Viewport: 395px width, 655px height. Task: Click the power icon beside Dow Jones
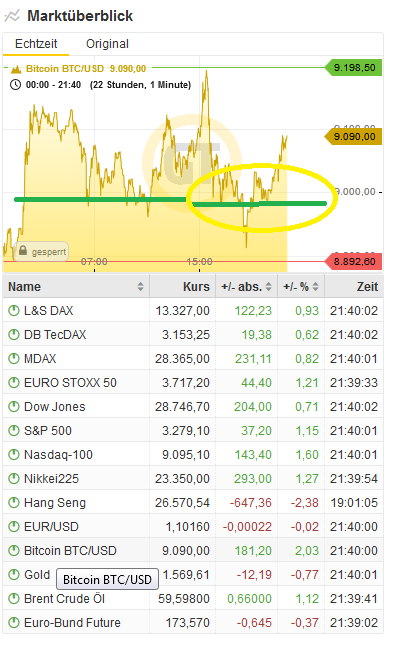(x=14, y=406)
